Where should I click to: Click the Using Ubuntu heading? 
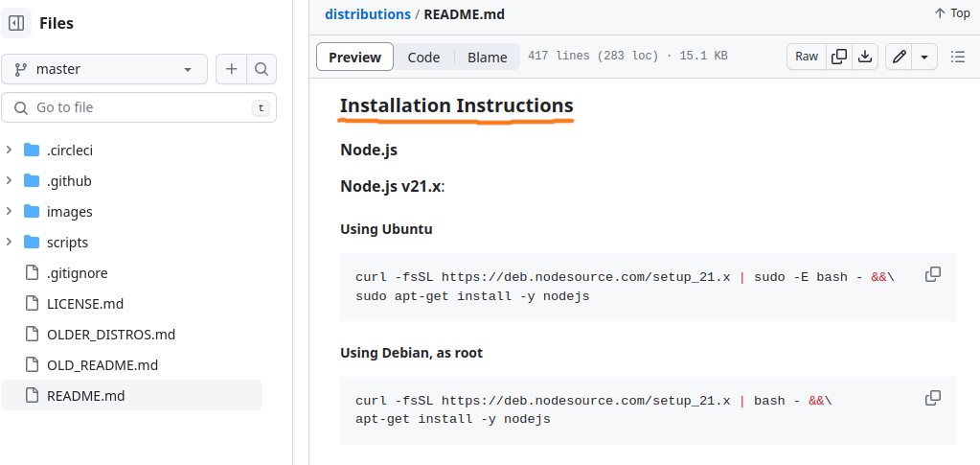(x=386, y=229)
